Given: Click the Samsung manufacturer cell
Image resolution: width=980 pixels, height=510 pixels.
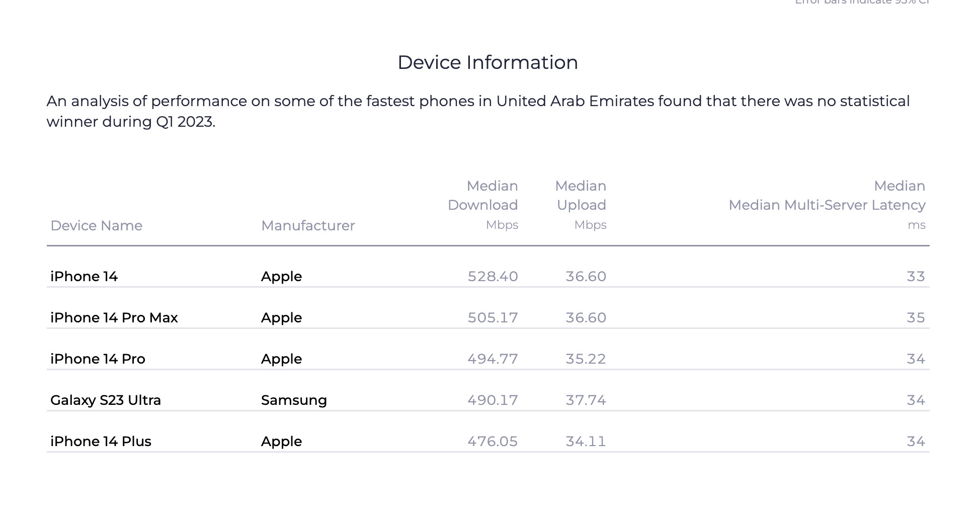Looking at the screenshot, I should click(x=294, y=400).
